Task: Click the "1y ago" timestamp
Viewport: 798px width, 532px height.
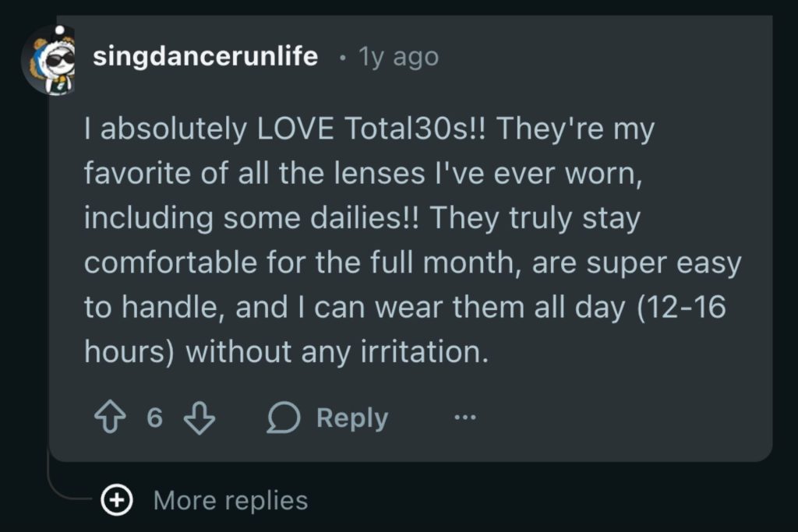Action: tap(397, 57)
